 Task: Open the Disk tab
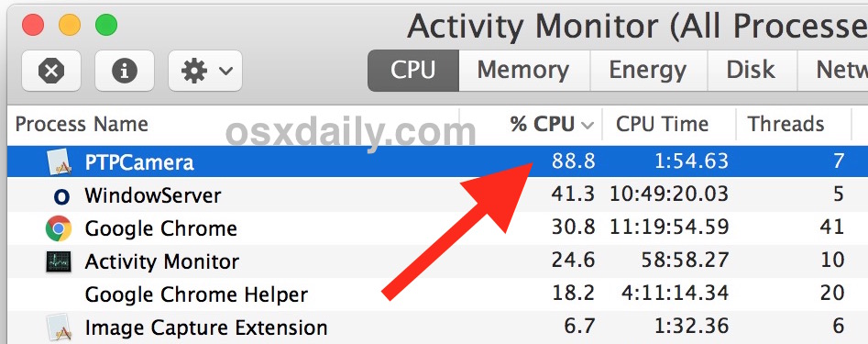pos(751,71)
